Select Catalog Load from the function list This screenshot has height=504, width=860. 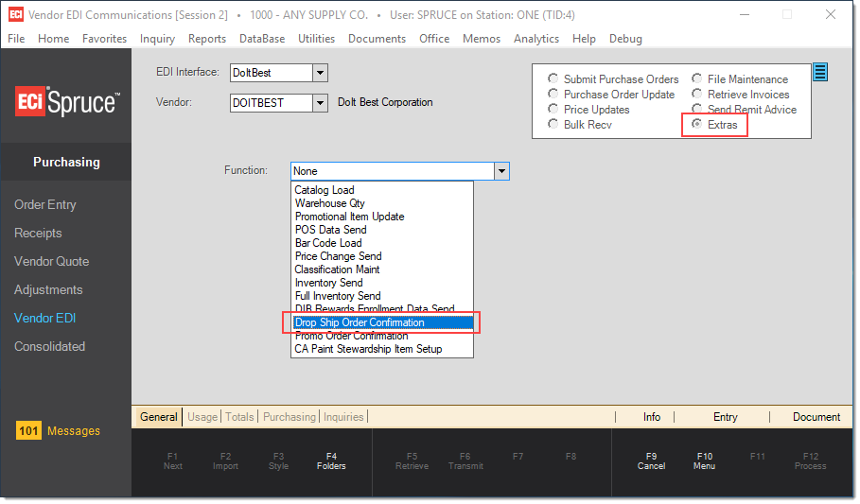coord(325,190)
